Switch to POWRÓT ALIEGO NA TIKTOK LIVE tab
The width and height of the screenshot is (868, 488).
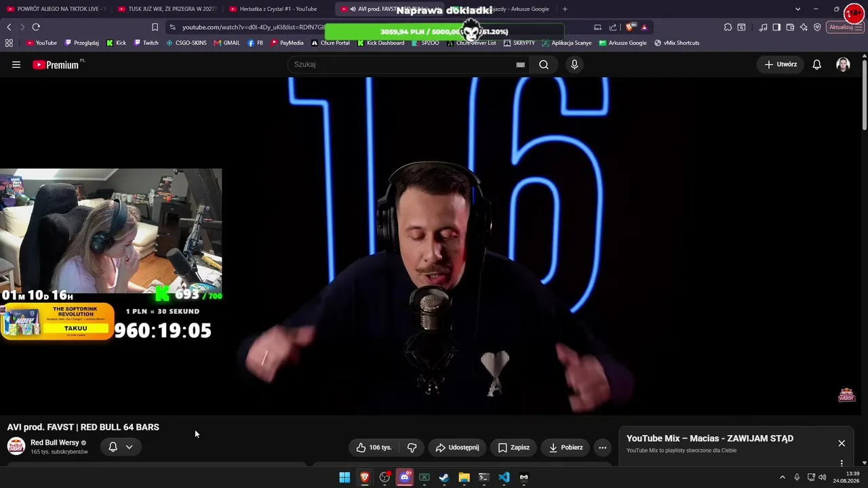[56, 9]
